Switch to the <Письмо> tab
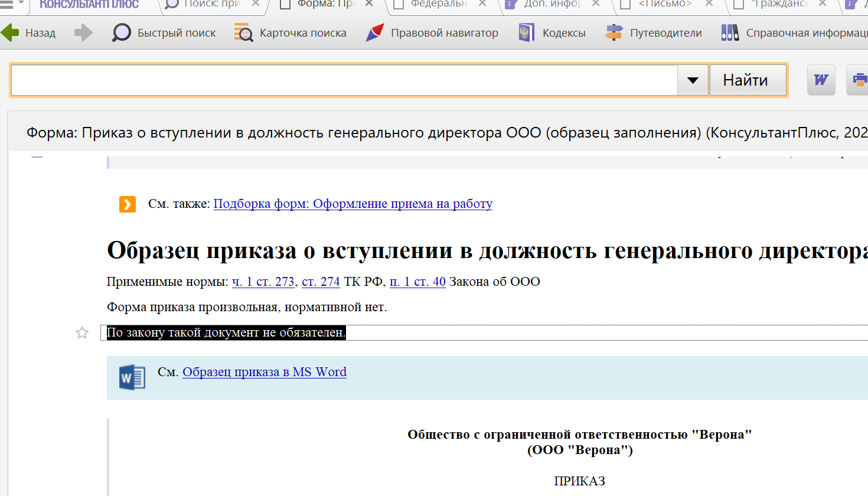 [x=664, y=4]
